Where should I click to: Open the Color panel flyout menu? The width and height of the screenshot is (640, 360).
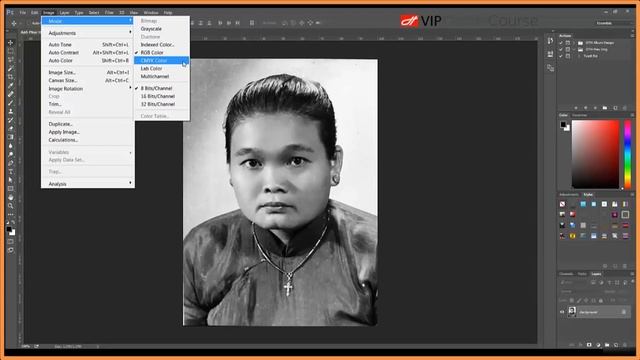tap(632, 115)
